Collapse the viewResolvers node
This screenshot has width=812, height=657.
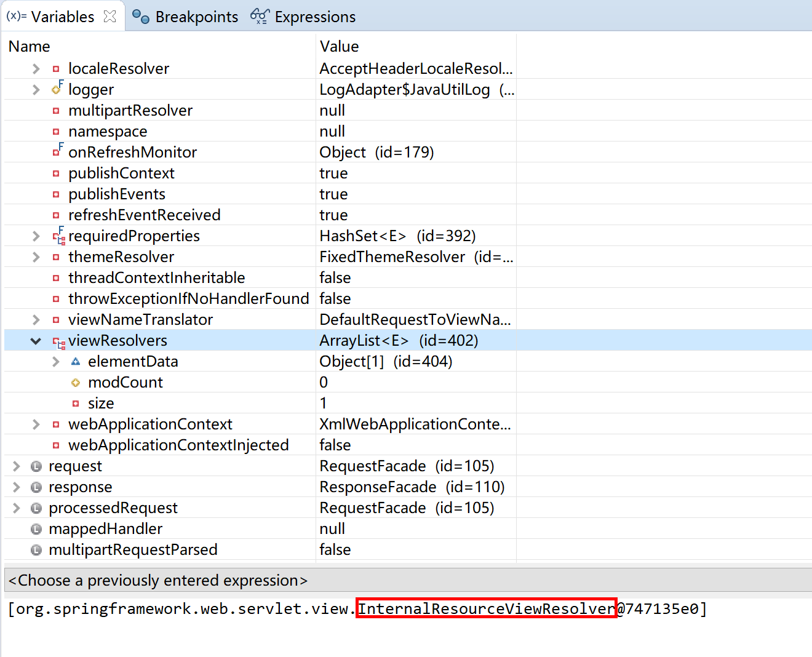36,341
